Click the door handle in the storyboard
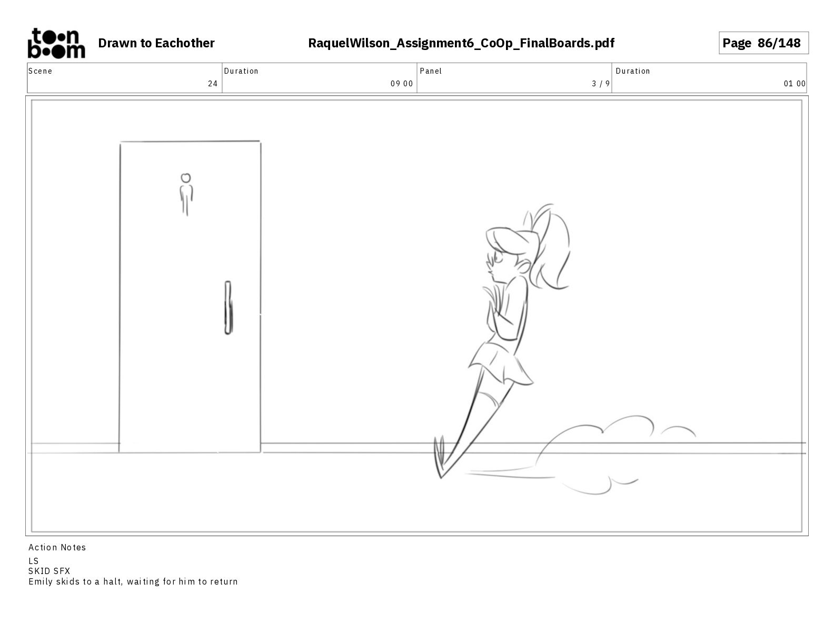 (x=228, y=308)
